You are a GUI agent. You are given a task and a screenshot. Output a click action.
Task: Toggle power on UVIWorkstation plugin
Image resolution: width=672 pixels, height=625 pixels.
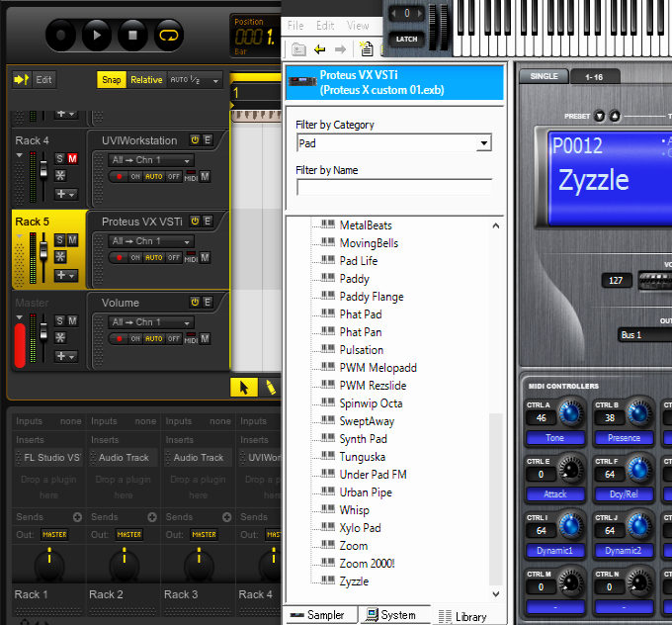[195, 139]
